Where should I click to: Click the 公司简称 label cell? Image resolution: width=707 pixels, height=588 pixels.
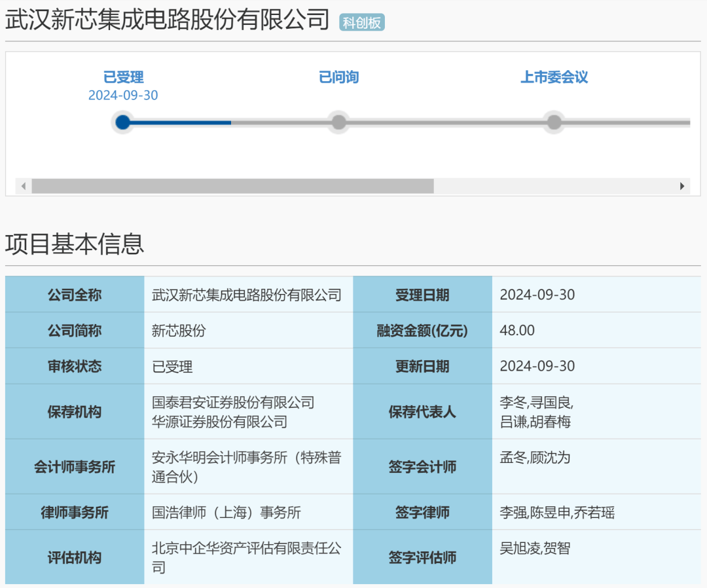[x=75, y=330]
